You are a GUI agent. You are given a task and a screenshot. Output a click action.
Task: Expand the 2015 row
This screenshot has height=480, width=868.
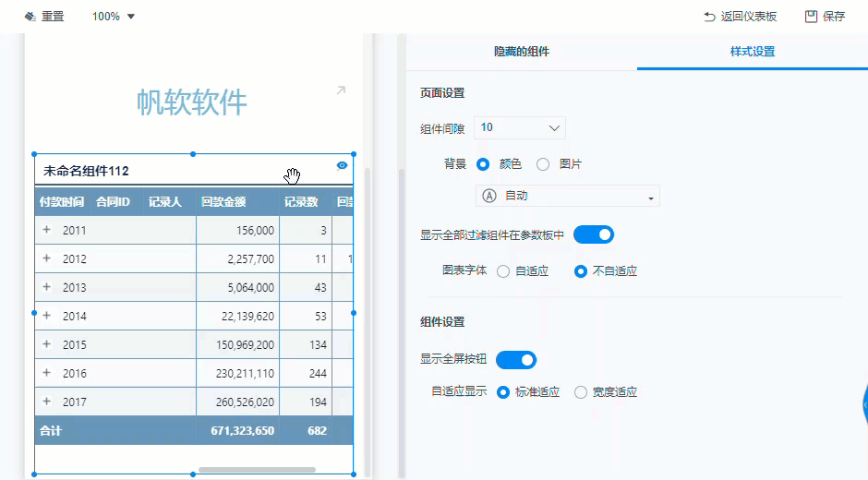pos(47,344)
